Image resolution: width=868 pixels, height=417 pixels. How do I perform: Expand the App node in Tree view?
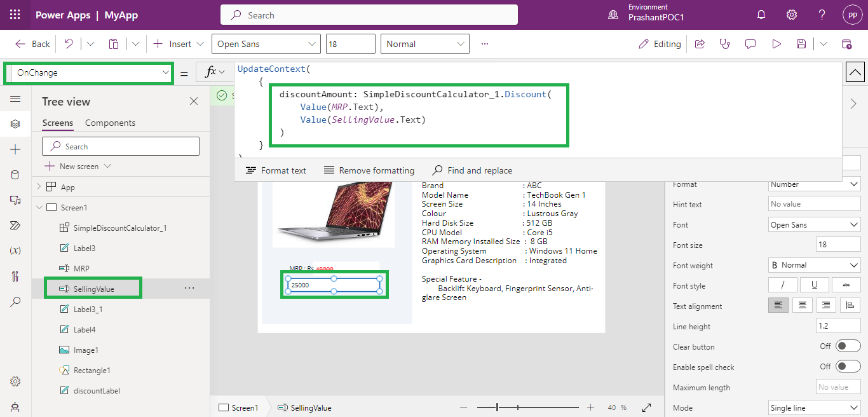click(x=39, y=186)
